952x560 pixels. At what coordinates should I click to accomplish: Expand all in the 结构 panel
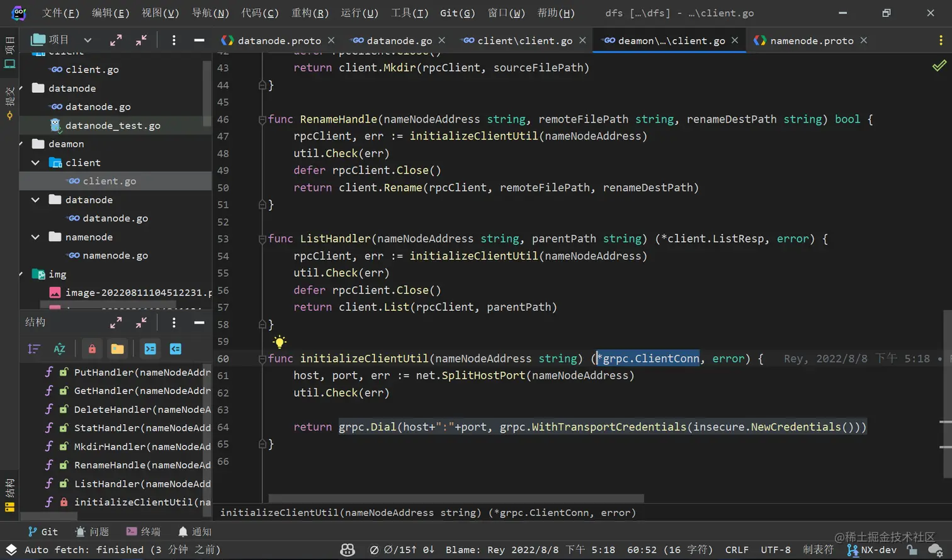[116, 323]
